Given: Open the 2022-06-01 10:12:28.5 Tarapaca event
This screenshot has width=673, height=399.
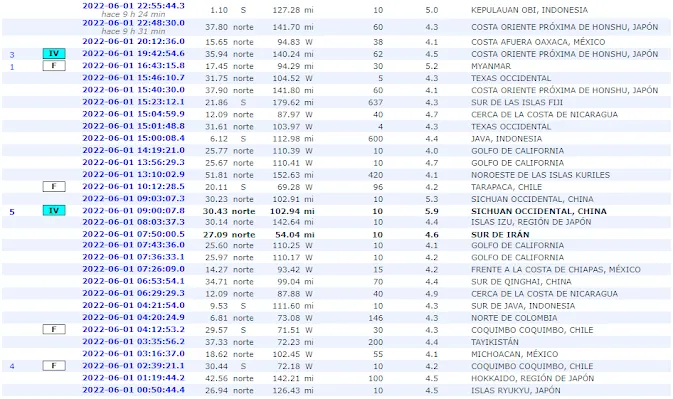Looking at the screenshot, I should click(x=133, y=187).
